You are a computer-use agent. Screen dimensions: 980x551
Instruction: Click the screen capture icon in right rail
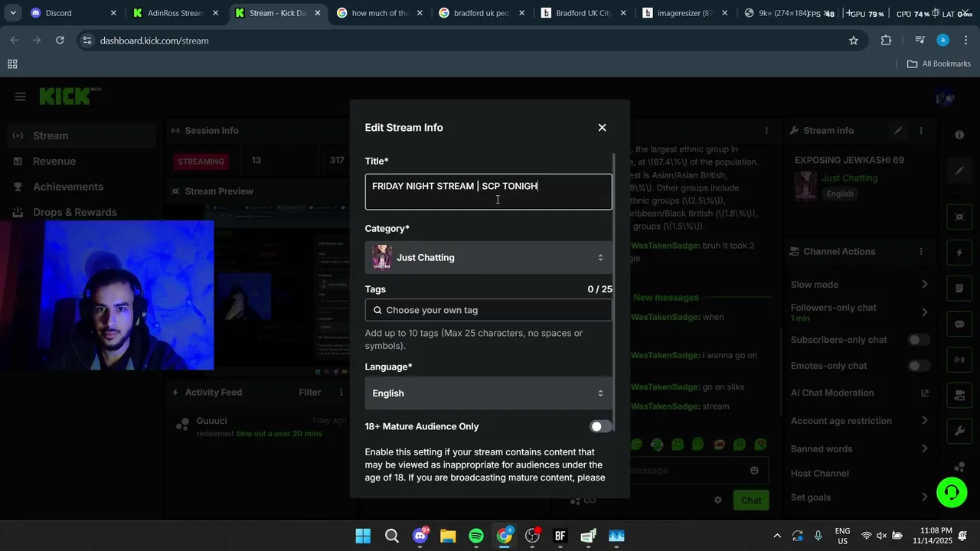[959, 217]
